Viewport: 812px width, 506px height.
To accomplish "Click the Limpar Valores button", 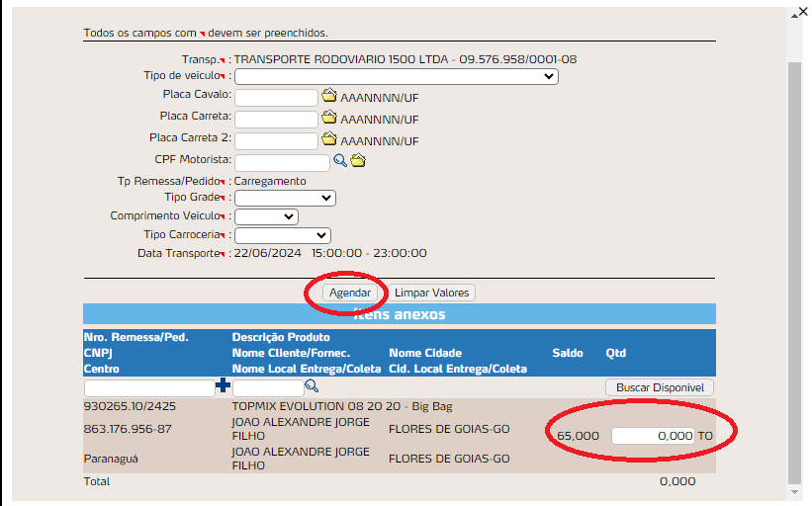I will 431,293.
